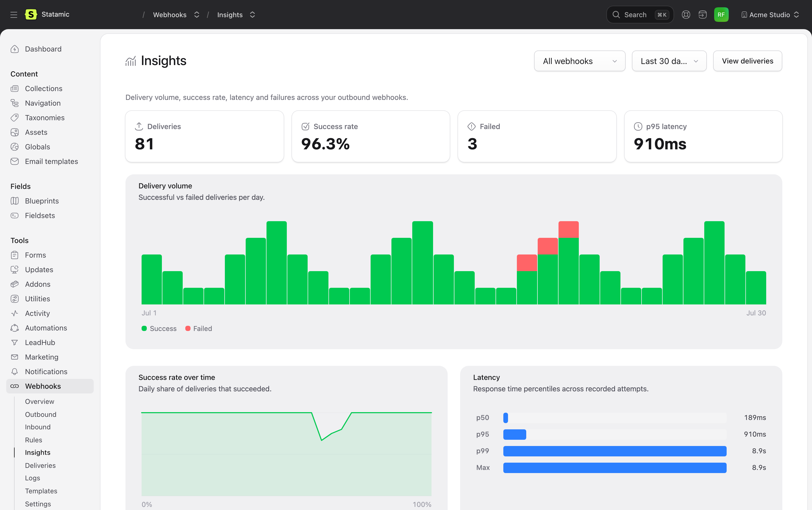Image resolution: width=812 pixels, height=510 pixels.
Task: Click the Updates icon in sidebar
Action: click(15, 269)
